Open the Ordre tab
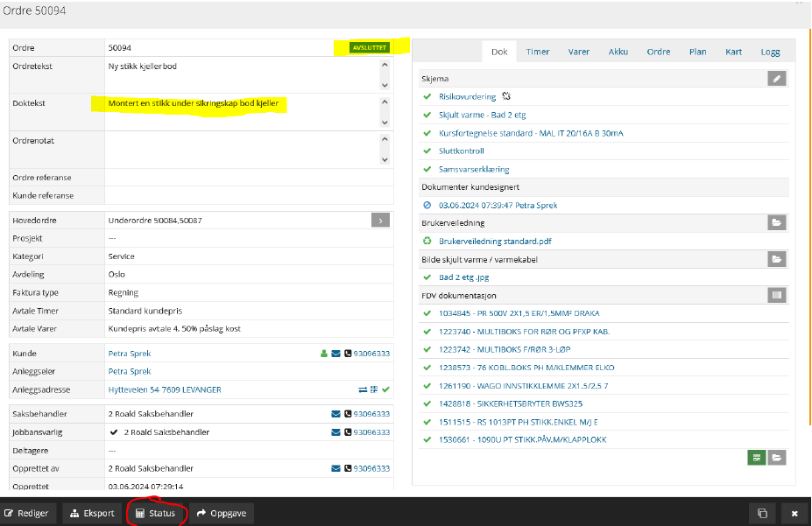Screen dimensions: 812x526 pyautogui.click(x=658, y=52)
